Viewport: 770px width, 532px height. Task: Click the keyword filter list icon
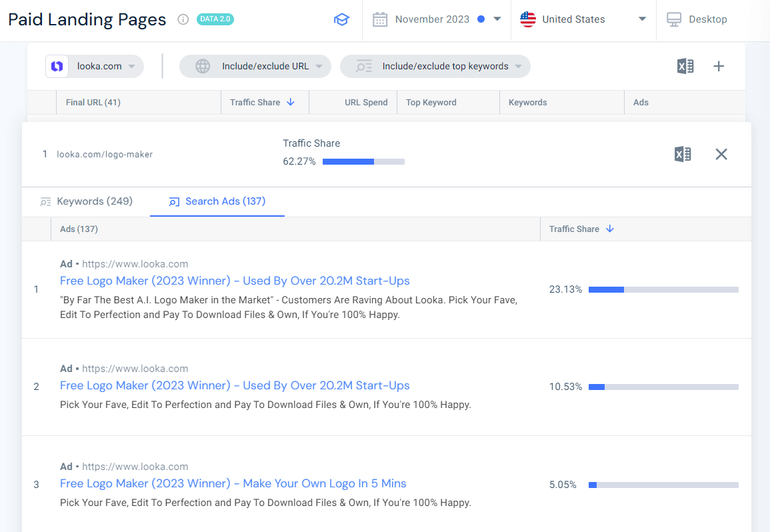(x=364, y=66)
